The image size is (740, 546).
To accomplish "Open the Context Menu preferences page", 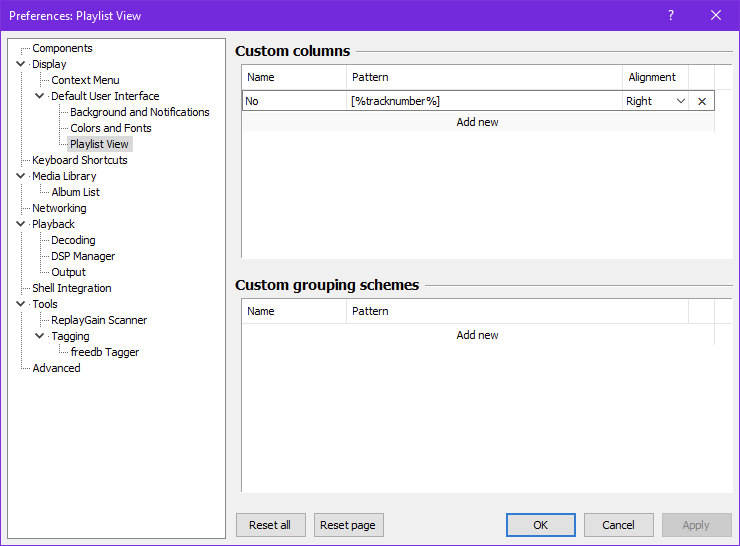I will click(85, 80).
